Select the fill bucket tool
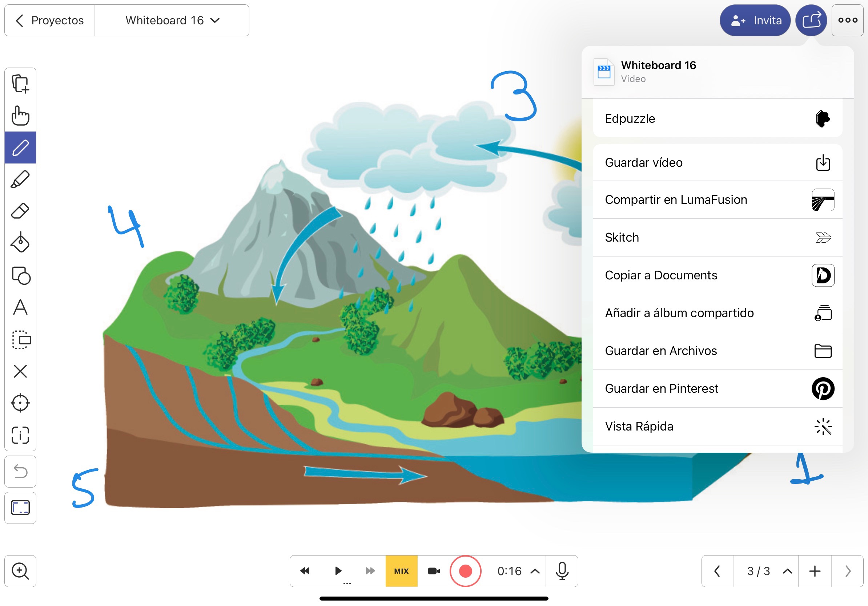Viewport: 868px width, 606px height. click(x=20, y=243)
